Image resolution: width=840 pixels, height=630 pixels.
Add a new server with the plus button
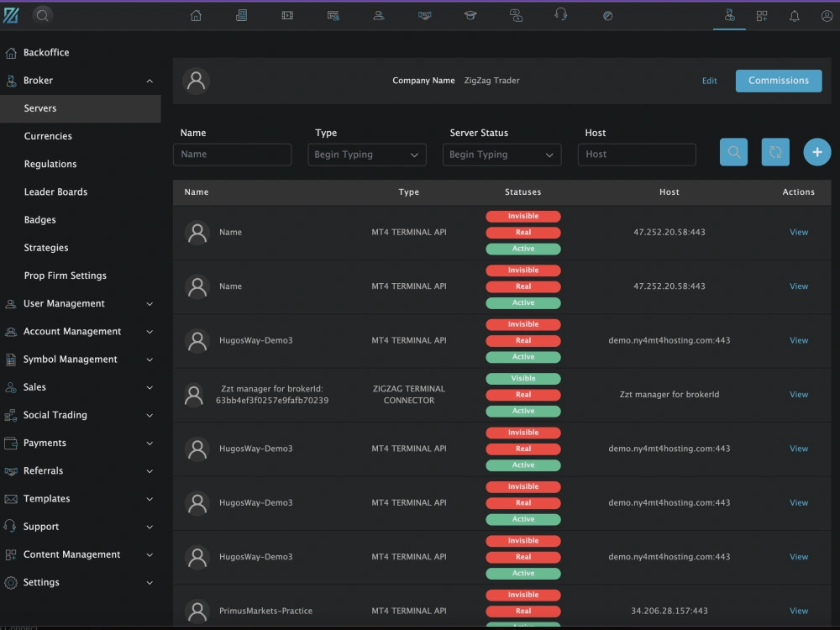click(x=817, y=152)
